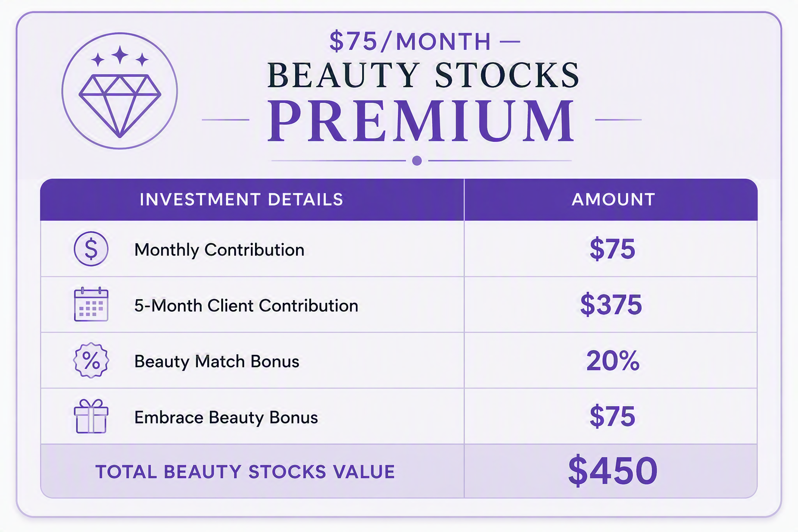Click the Monthly Contribution label
The height and width of the screenshot is (532, 798).
point(219,250)
